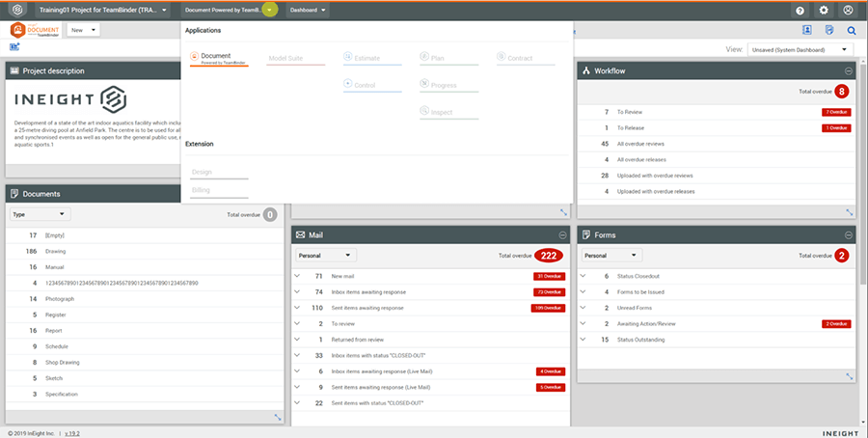Select Design under Extension
This screenshot has height=438, width=868.
tap(219, 173)
